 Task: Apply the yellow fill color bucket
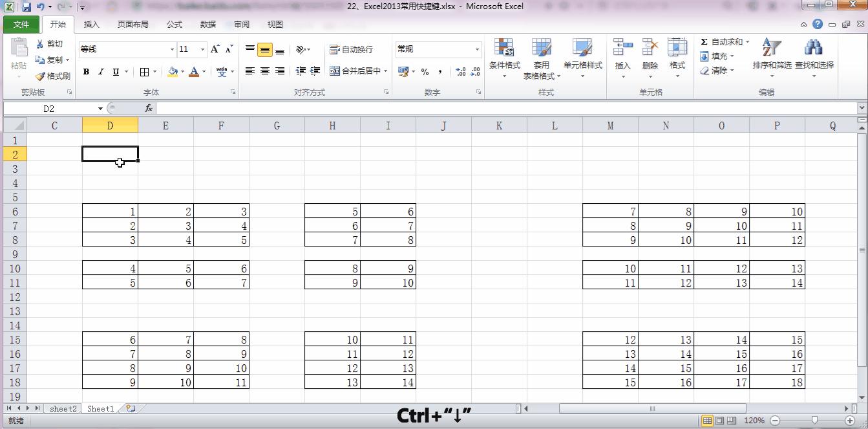tap(173, 72)
